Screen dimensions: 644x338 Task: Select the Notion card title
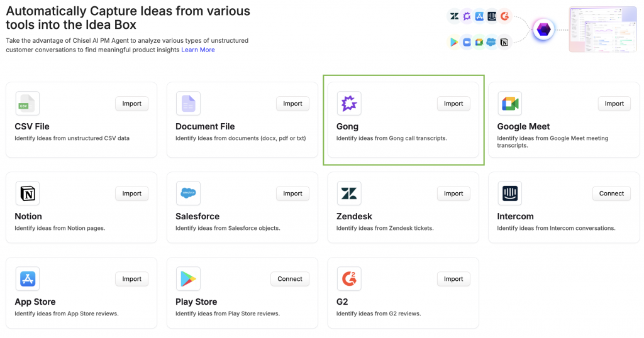coord(28,216)
